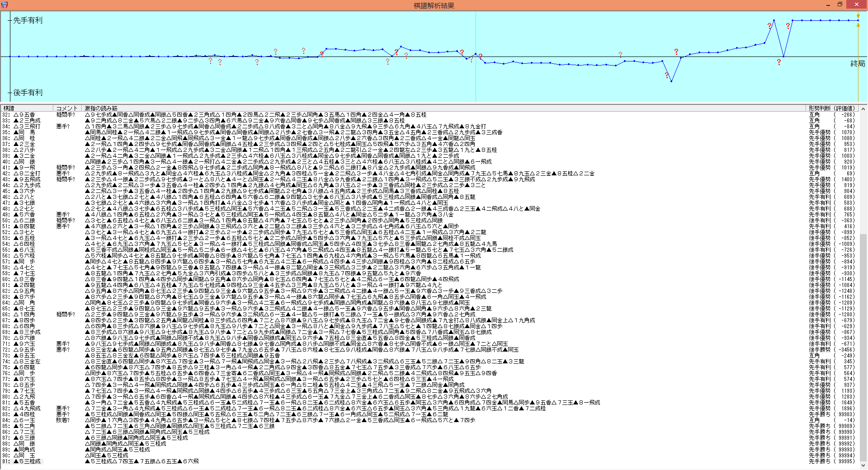This screenshot has height=470, width=868.
Task: Click the 後手有利 axis label
Action: coord(28,93)
